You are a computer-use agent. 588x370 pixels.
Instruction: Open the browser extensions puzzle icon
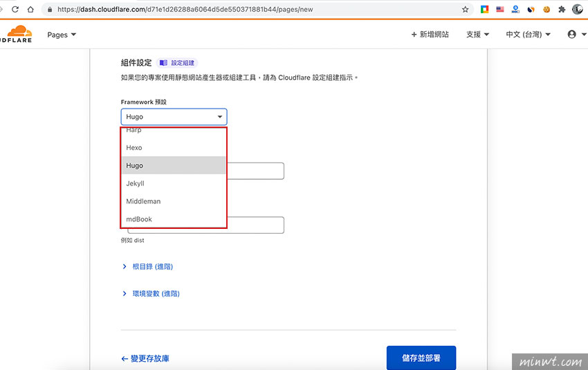[562, 10]
